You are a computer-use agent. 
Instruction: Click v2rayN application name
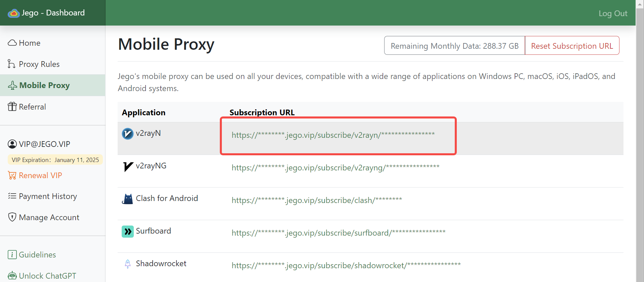148,133
